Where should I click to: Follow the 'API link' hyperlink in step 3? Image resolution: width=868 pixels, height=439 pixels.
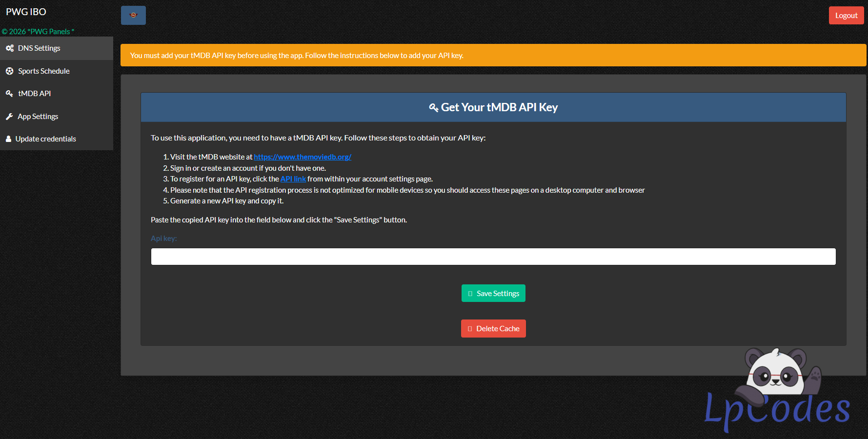click(x=293, y=179)
